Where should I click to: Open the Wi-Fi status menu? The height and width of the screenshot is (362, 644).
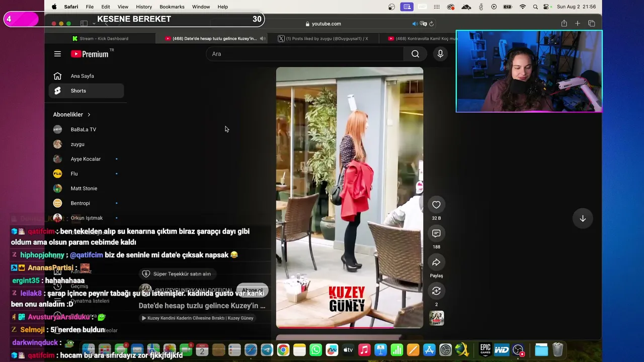523,7
